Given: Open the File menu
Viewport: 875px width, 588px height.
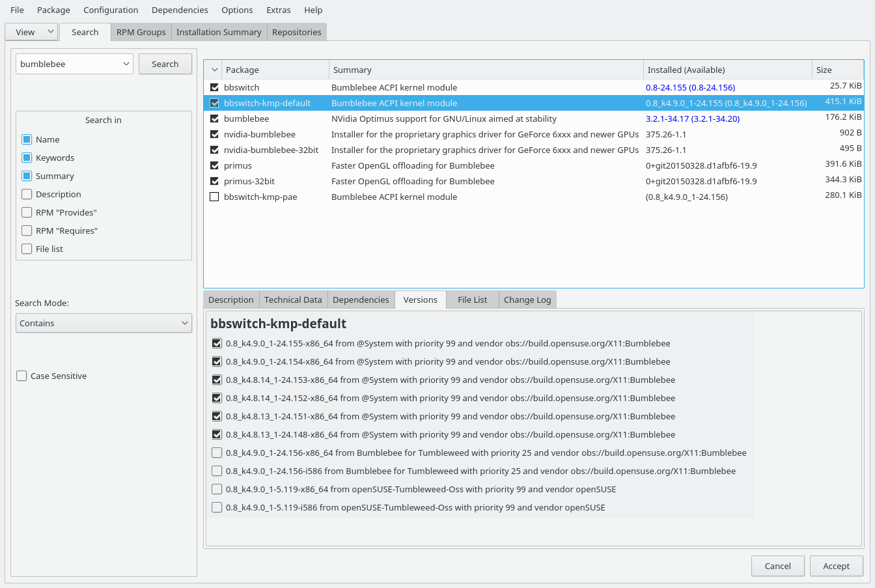Looking at the screenshot, I should [18, 10].
